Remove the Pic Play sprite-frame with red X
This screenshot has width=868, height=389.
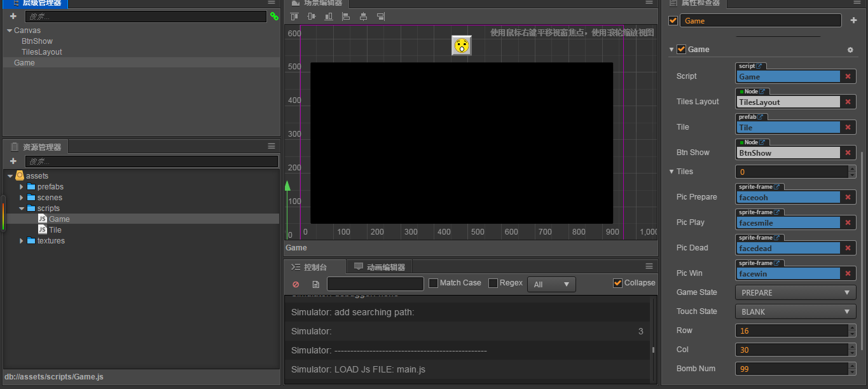[x=848, y=222]
